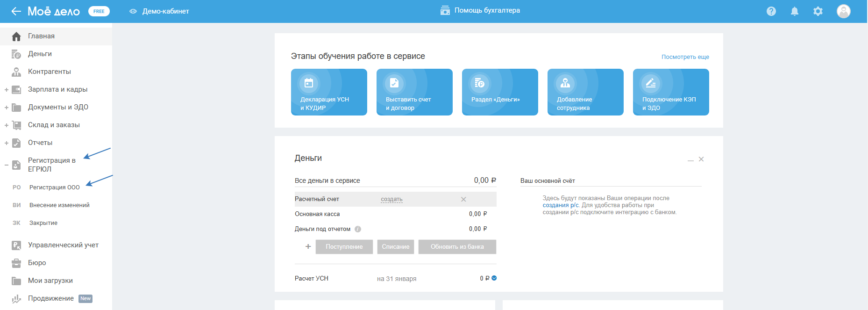Open the notifications bell
This screenshot has width=868, height=310.
coord(794,11)
